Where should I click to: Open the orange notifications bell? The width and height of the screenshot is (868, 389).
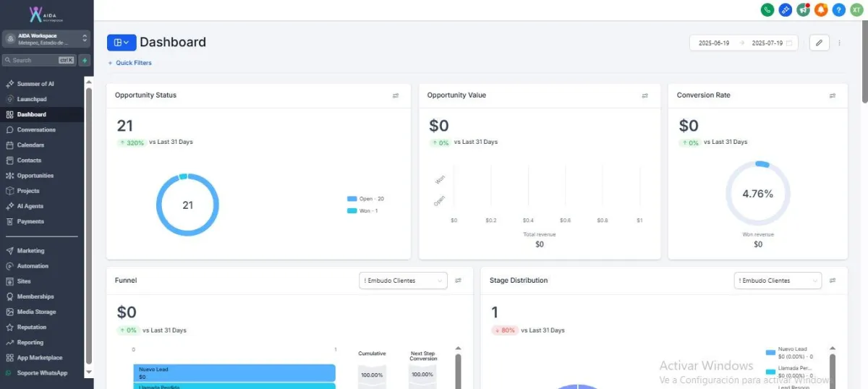pos(821,9)
